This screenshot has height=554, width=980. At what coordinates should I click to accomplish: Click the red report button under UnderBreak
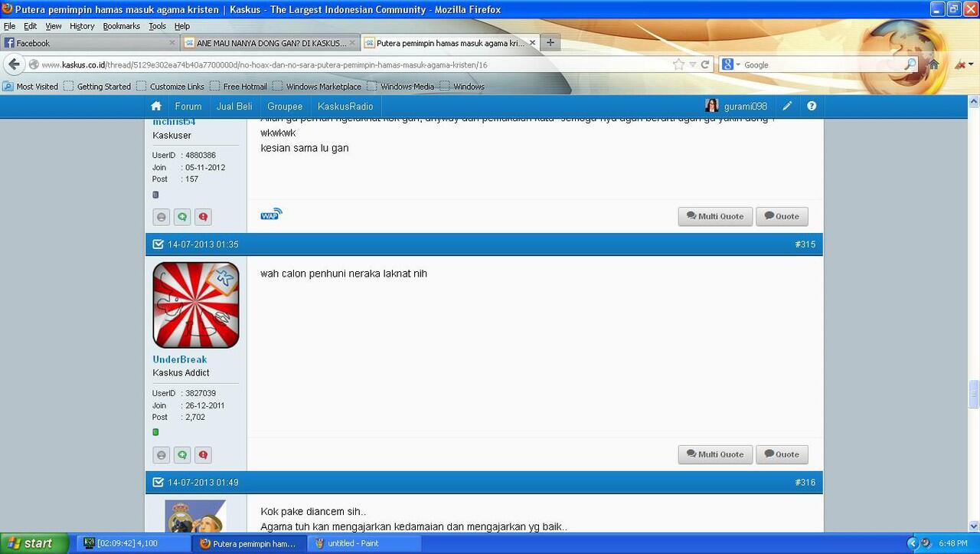(x=203, y=454)
